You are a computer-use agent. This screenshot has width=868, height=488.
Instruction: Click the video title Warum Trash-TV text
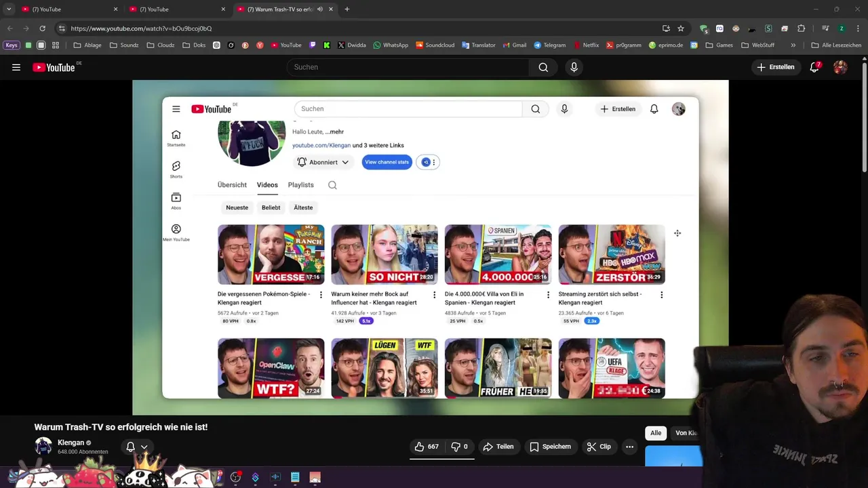point(121,427)
